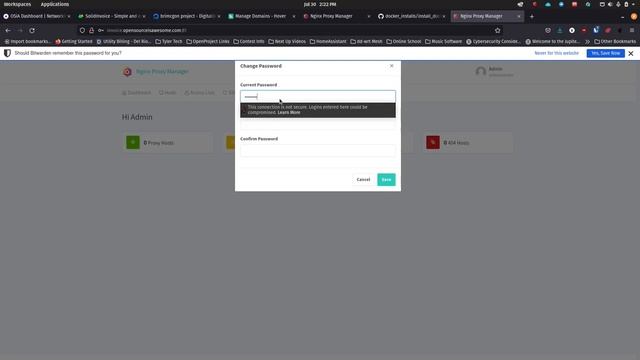Click the battery icon in system tray
This screenshot has height=360, width=640.
click(x=626, y=4)
